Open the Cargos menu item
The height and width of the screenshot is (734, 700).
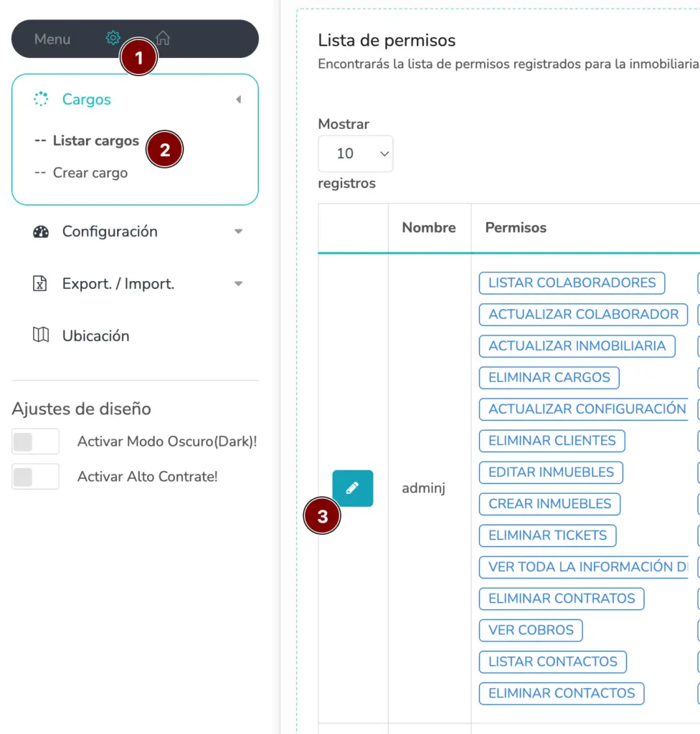point(86,99)
